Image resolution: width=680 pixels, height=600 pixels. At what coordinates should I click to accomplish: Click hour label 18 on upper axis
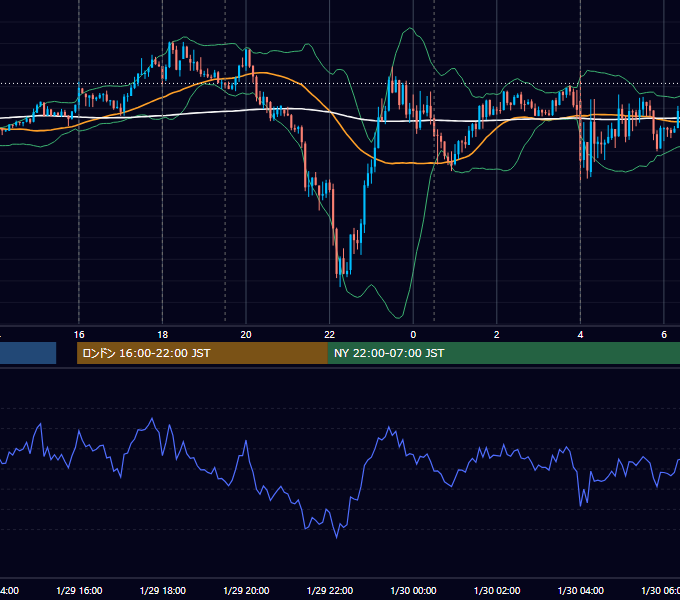[163, 335]
